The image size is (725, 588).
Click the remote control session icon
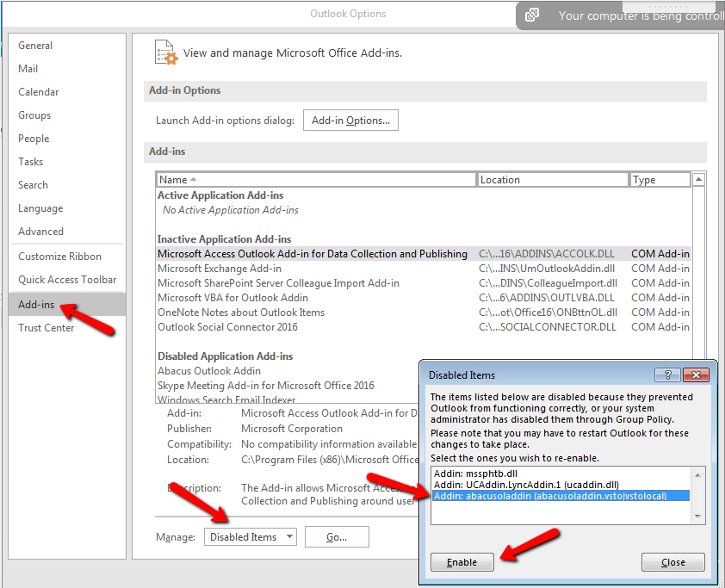click(532, 15)
